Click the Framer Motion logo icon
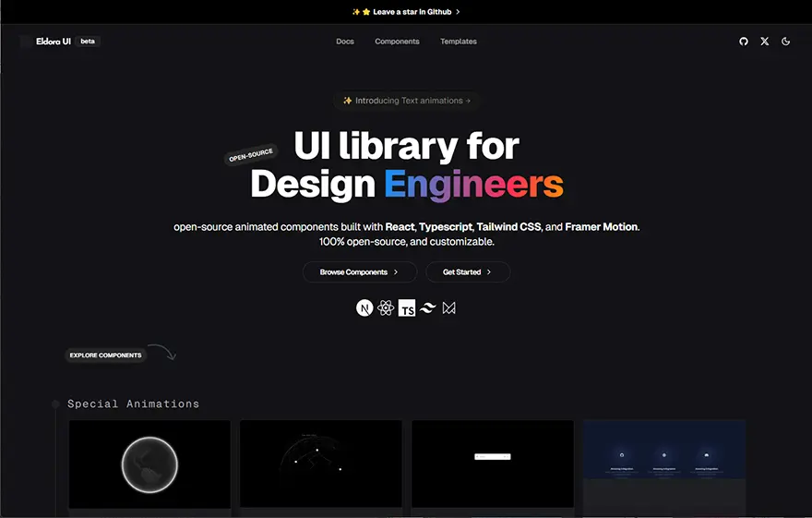This screenshot has height=518, width=812. point(449,308)
